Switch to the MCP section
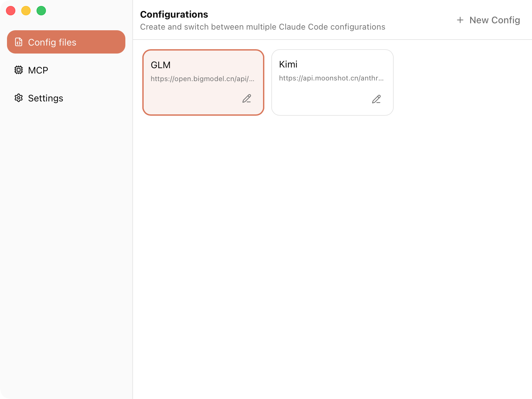Image resolution: width=532 pixels, height=399 pixels. (38, 70)
